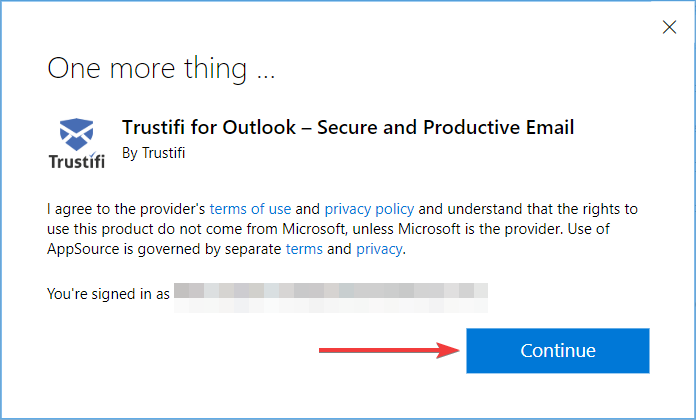Click the Secure and Productive Email subtitle text
This screenshot has height=420, width=696.
pos(446,127)
